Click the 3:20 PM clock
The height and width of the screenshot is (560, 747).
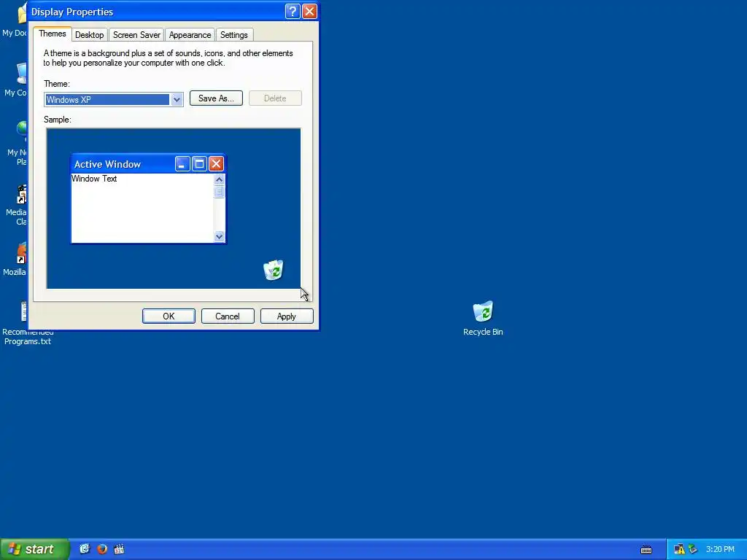[720, 549]
